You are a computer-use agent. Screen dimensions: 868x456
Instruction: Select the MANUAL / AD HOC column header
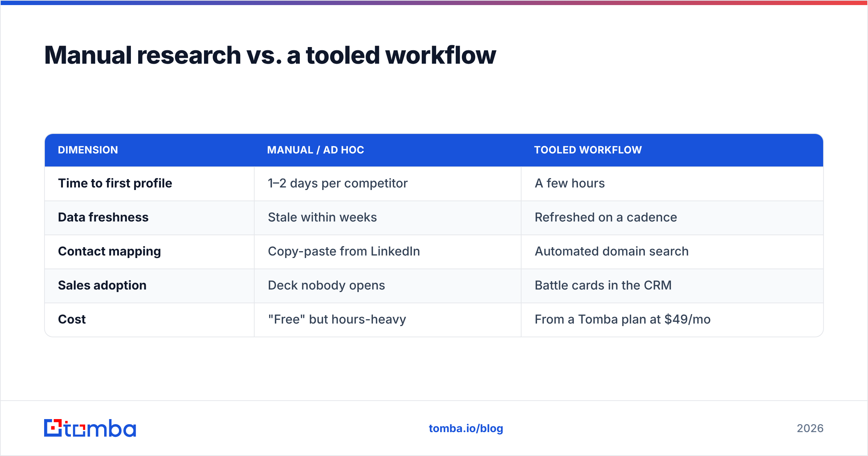point(388,150)
